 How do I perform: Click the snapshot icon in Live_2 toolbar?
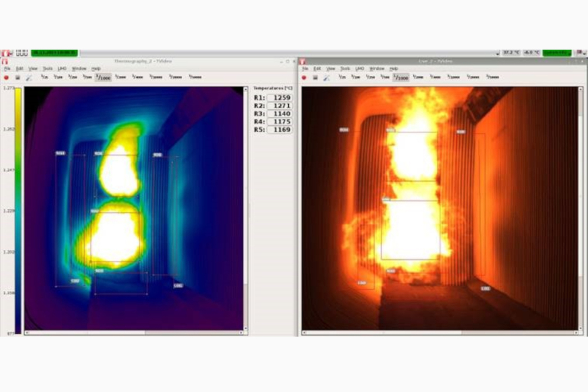coord(315,77)
